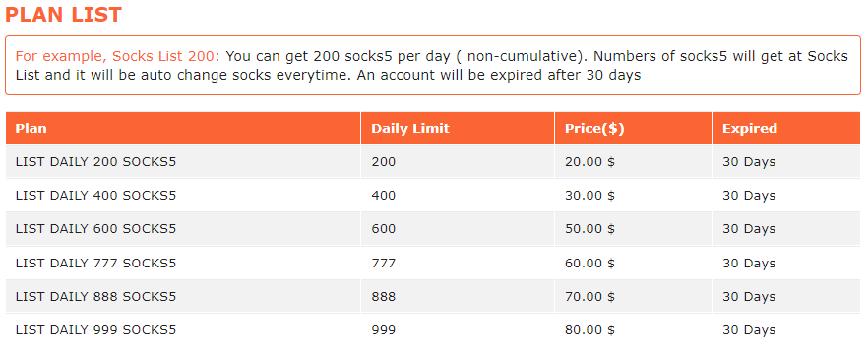Image resolution: width=868 pixels, height=355 pixels.
Task: Choose LIST DAILY 777 SOCKS5 plan
Action: 95,263
